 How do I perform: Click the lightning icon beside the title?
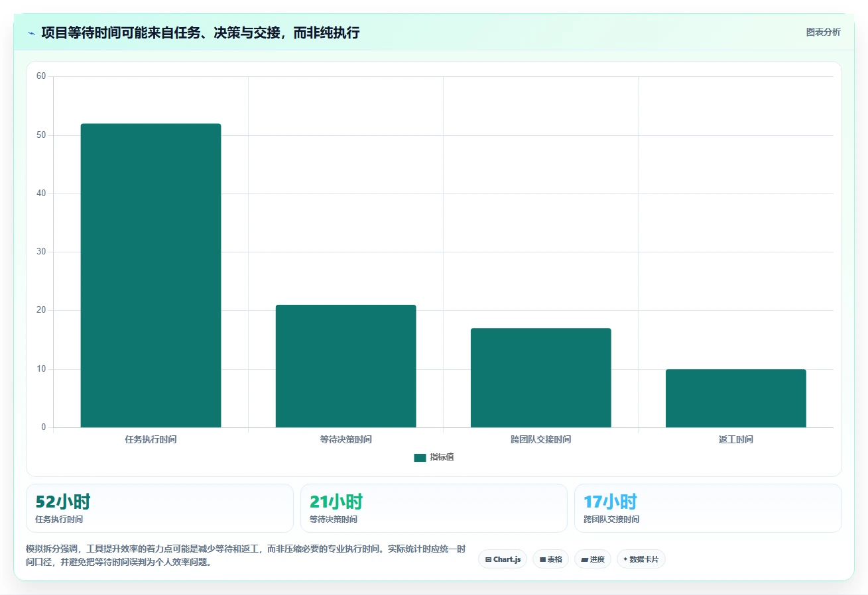point(31,33)
